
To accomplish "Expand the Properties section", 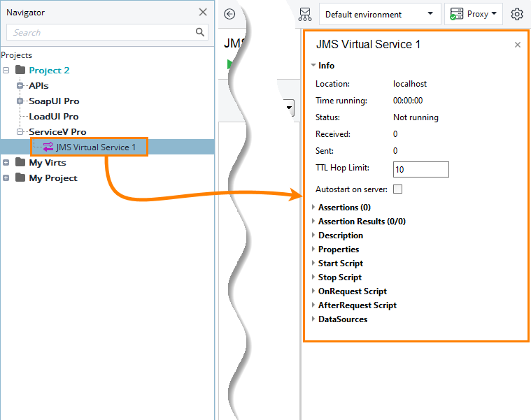I will click(313, 249).
